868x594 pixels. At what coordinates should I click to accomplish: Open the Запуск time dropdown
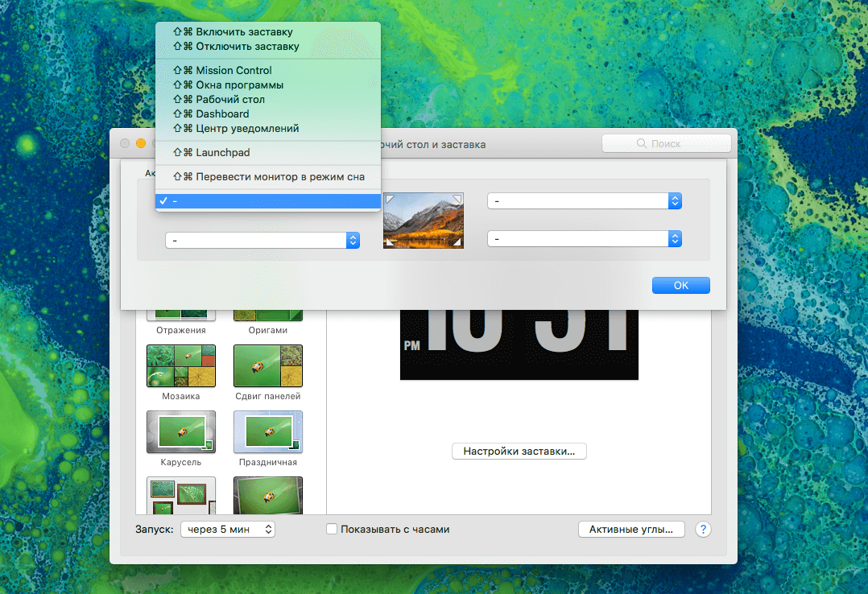[228, 530]
